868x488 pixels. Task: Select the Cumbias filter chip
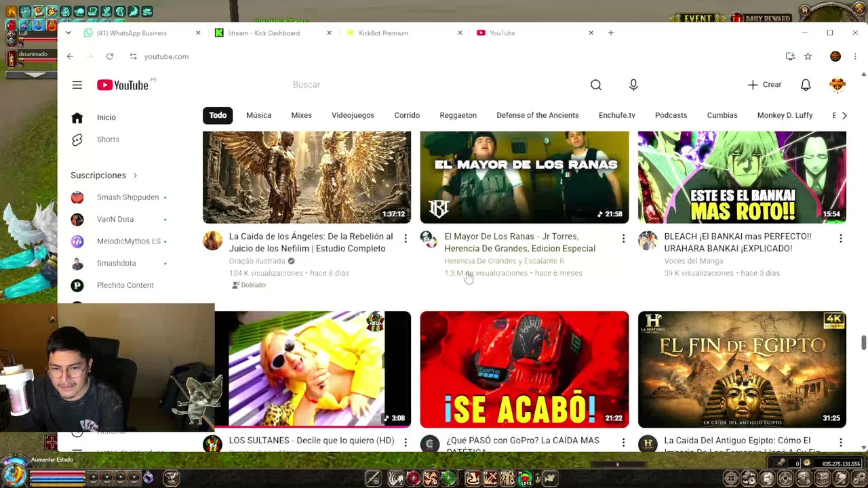(722, 115)
